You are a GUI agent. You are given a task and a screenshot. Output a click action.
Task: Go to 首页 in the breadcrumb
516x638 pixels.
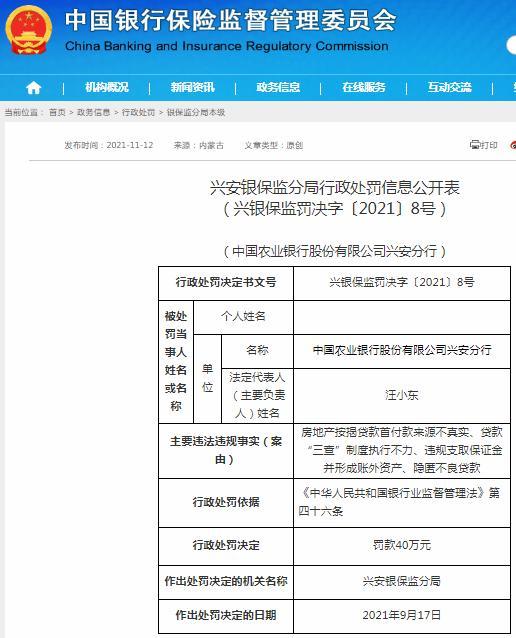coord(57,112)
